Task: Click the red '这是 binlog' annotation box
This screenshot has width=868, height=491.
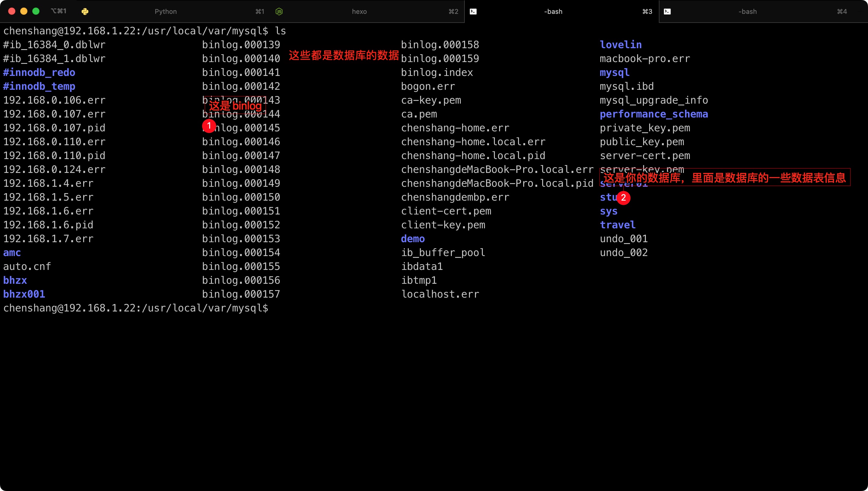Action: pos(235,106)
